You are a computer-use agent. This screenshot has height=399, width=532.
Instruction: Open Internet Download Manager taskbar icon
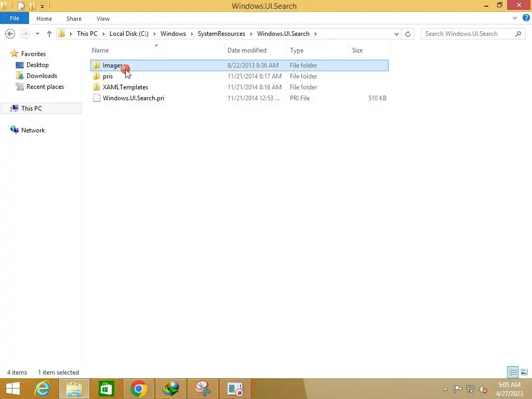click(170, 389)
